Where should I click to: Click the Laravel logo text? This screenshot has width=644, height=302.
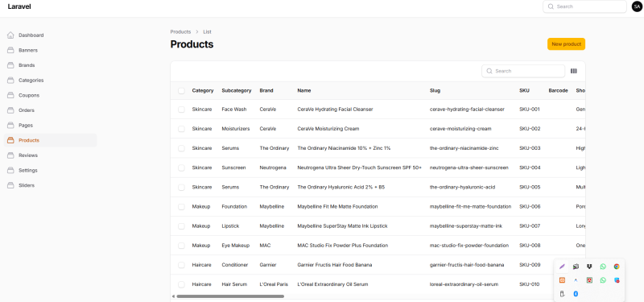[19, 6]
